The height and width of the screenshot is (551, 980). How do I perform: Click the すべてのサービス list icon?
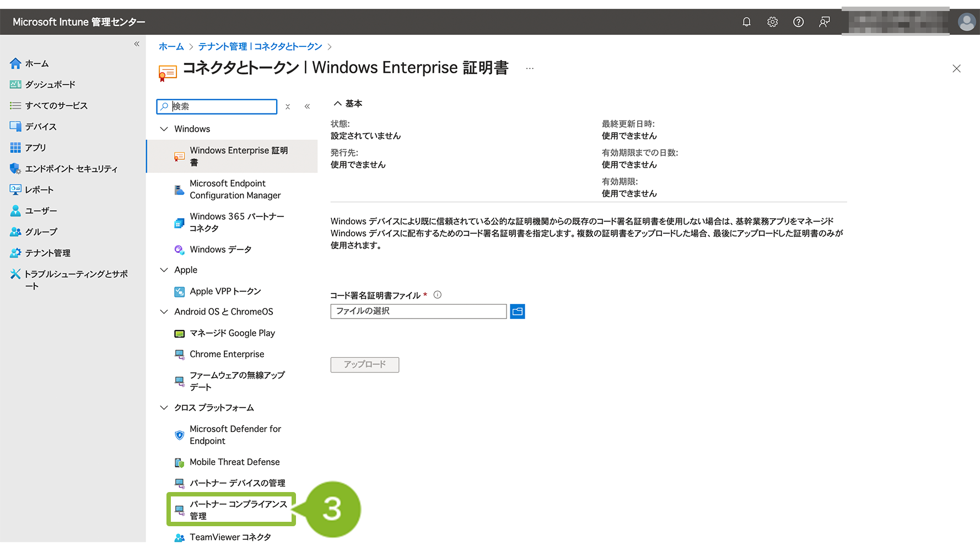point(15,105)
